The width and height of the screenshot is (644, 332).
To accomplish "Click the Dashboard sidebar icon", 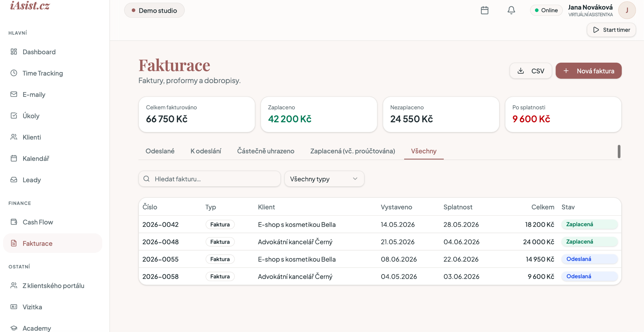I will [14, 52].
